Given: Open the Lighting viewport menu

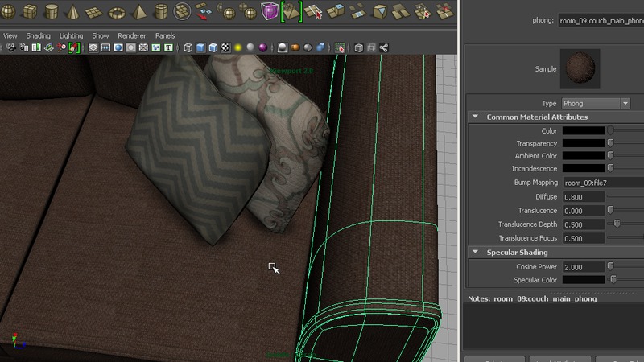Looking at the screenshot, I should [71, 36].
